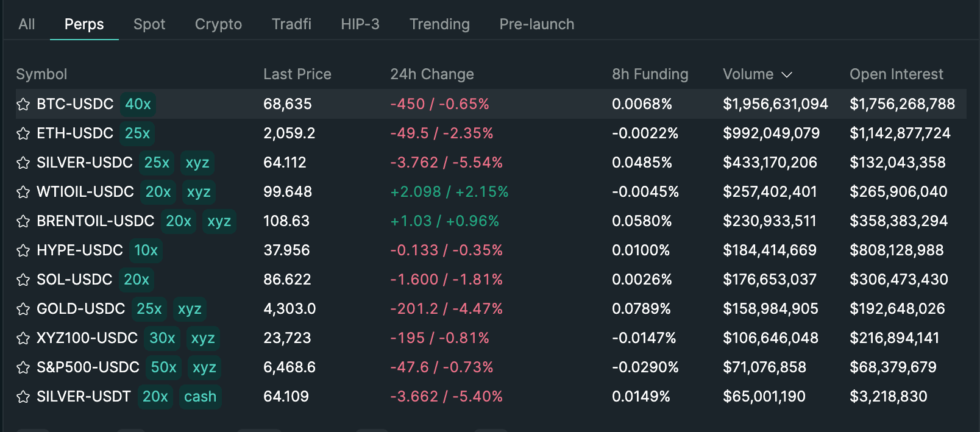980x432 pixels.
Task: Click the xyz tag on GOLD-USDC
Action: point(190,309)
